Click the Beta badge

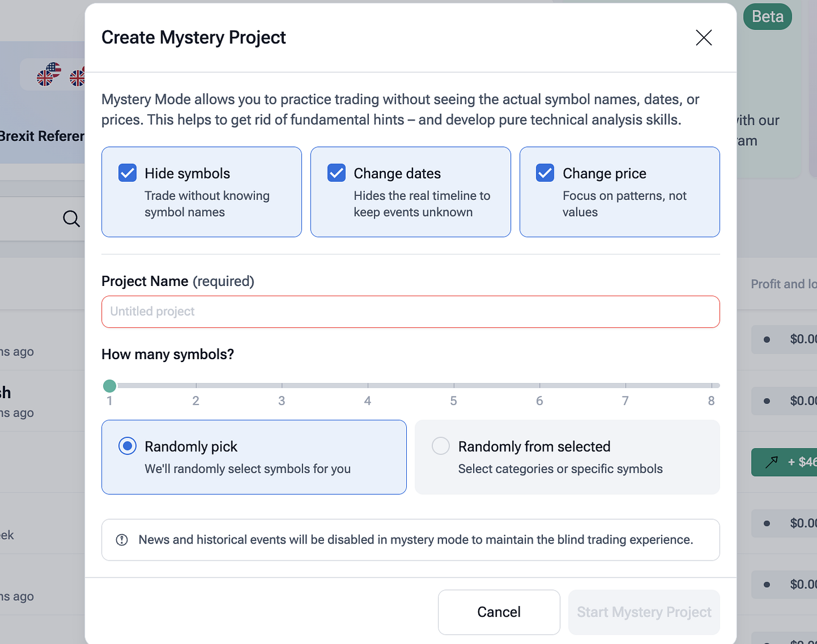pyautogui.click(x=767, y=17)
